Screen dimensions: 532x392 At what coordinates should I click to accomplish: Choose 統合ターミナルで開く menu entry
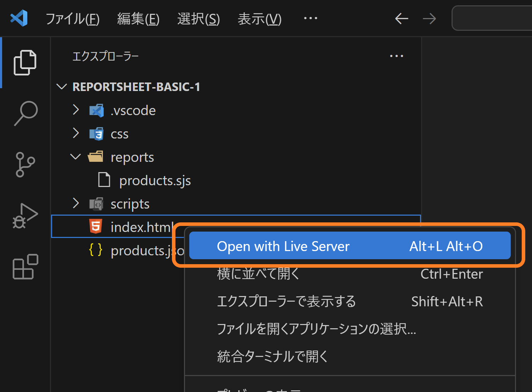tap(350, 356)
